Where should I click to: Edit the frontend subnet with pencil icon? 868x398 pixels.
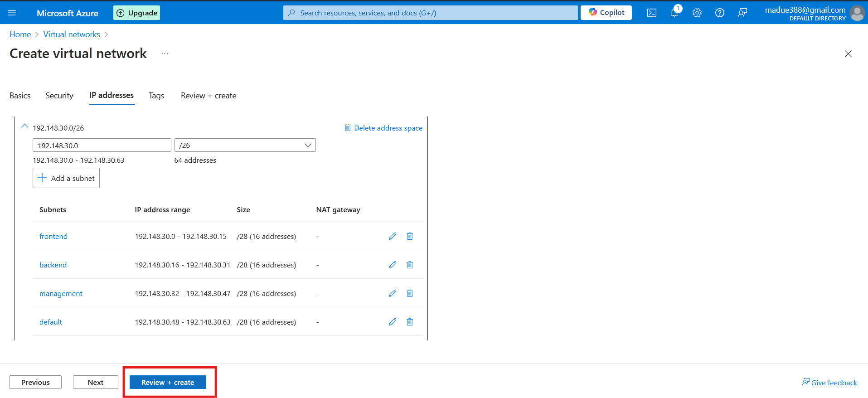[x=393, y=236]
